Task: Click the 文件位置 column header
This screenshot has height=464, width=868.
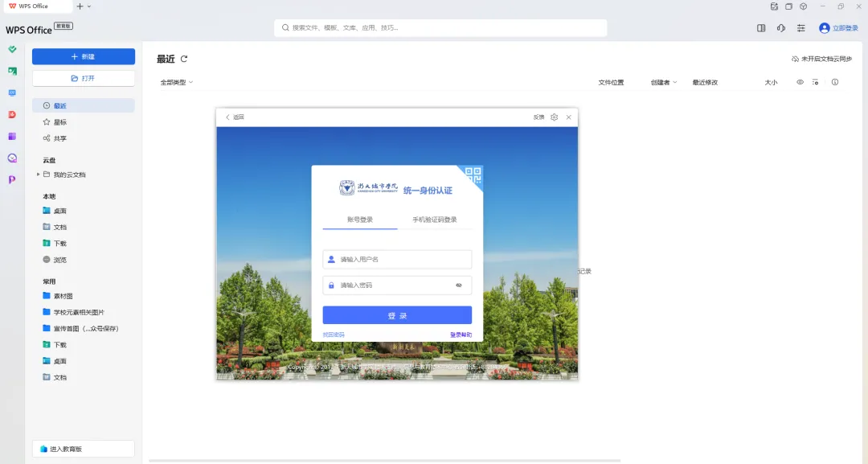Action: [611, 82]
